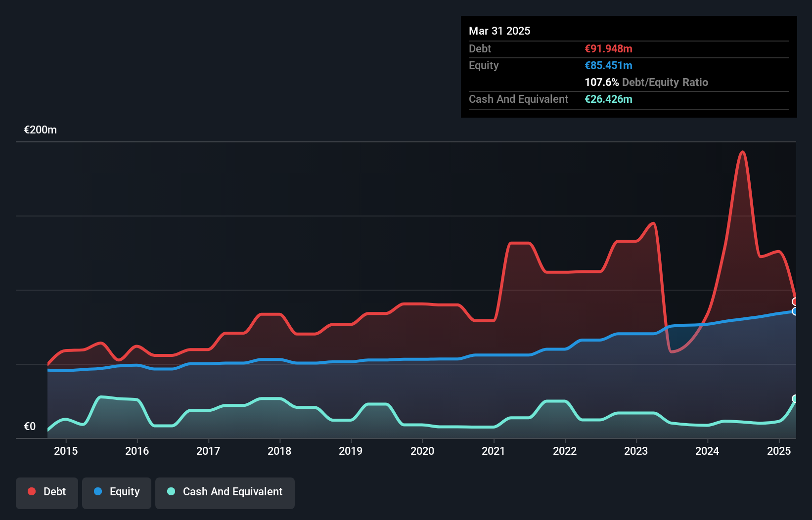Screen dimensions: 812x520
Task: Click the Equity row label in tooltip
Action: click(x=484, y=65)
